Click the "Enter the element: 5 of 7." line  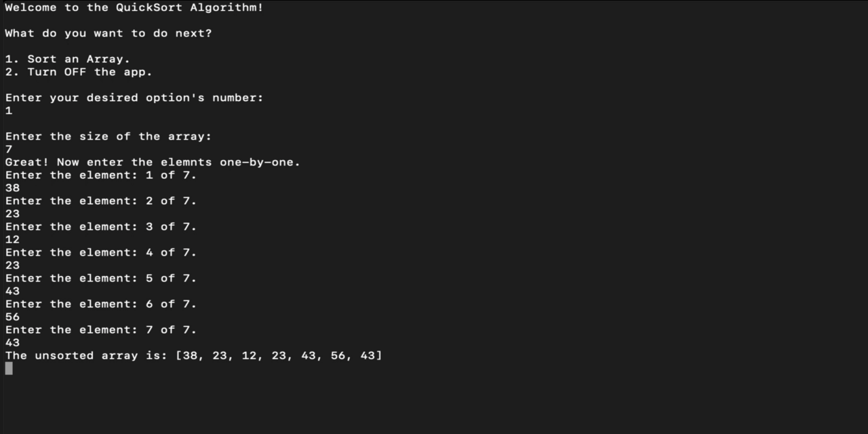(101, 278)
